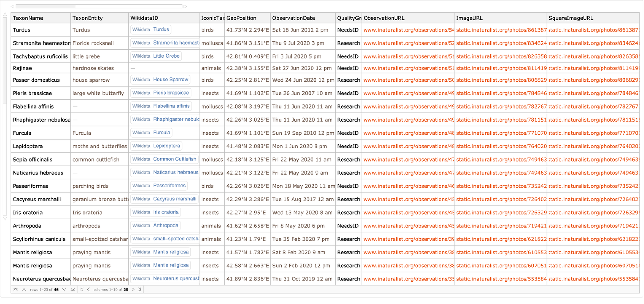This screenshot has width=644, height=304.
Task: Open the House Sparrow Wikidata entity
Action: (160, 80)
